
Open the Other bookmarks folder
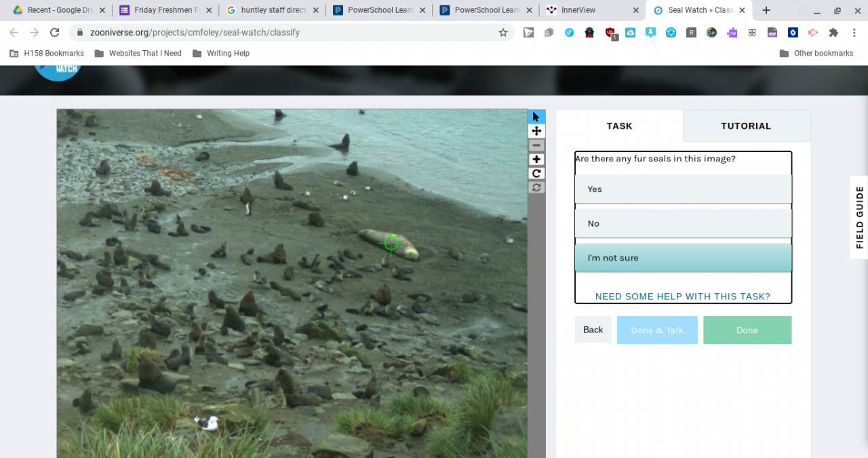pyautogui.click(x=816, y=53)
